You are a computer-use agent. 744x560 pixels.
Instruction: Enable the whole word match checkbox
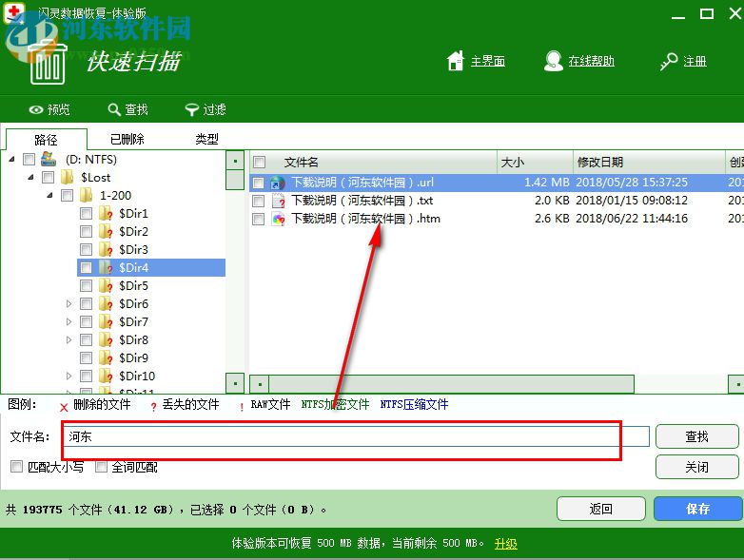[101, 467]
